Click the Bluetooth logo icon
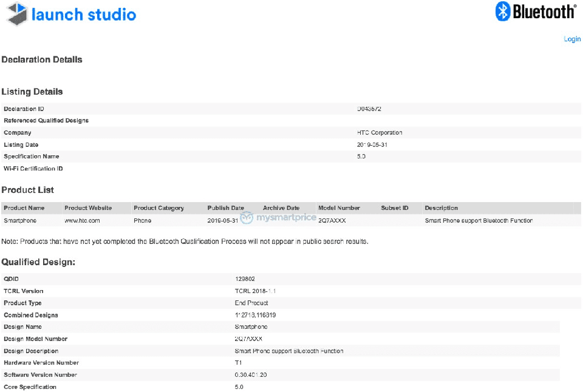The height and width of the screenshot is (392, 583). point(503,11)
